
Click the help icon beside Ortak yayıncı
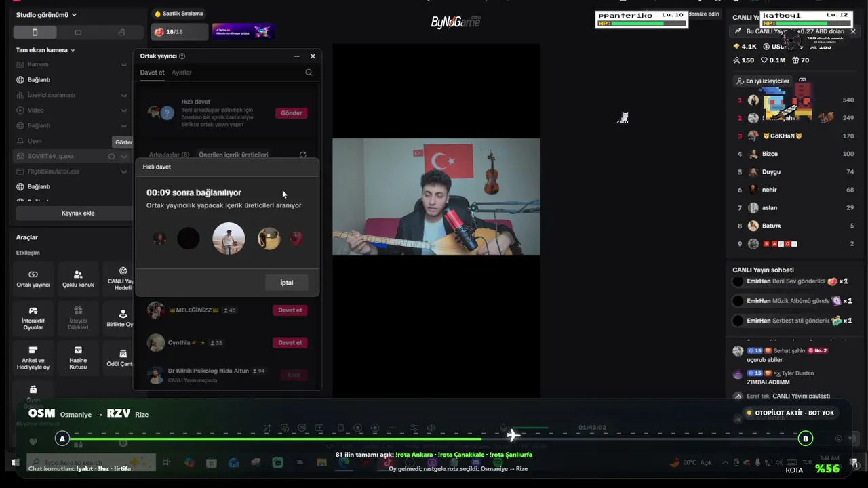click(x=182, y=56)
